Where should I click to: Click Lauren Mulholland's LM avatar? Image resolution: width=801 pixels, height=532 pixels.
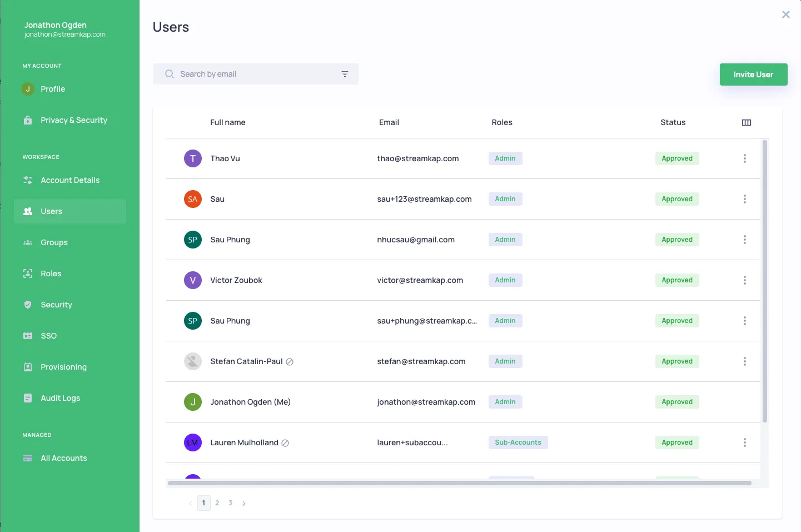[193, 442]
